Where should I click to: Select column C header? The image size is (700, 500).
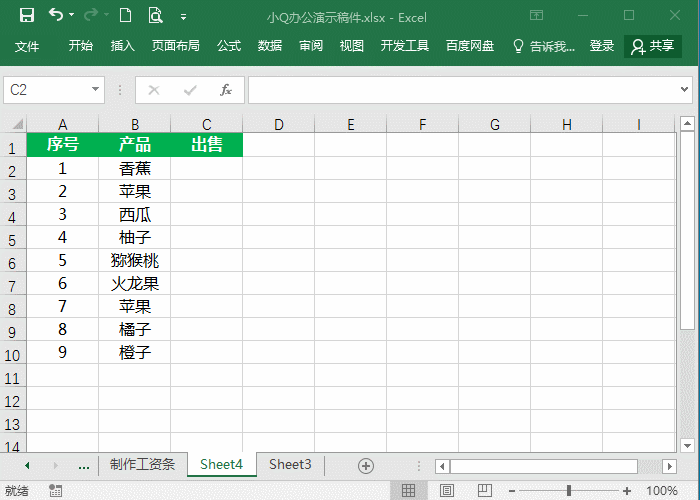tap(207, 124)
